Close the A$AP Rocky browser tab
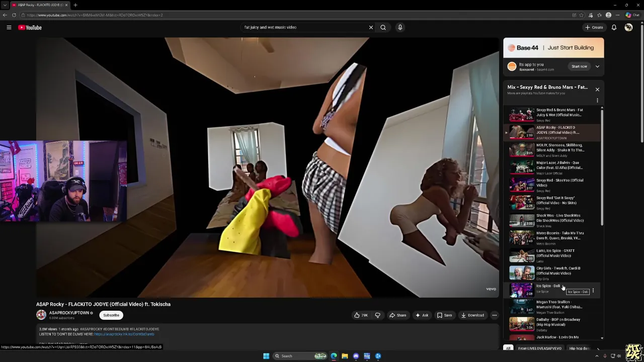The width and height of the screenshot is (644, 362). pos(66,5)
